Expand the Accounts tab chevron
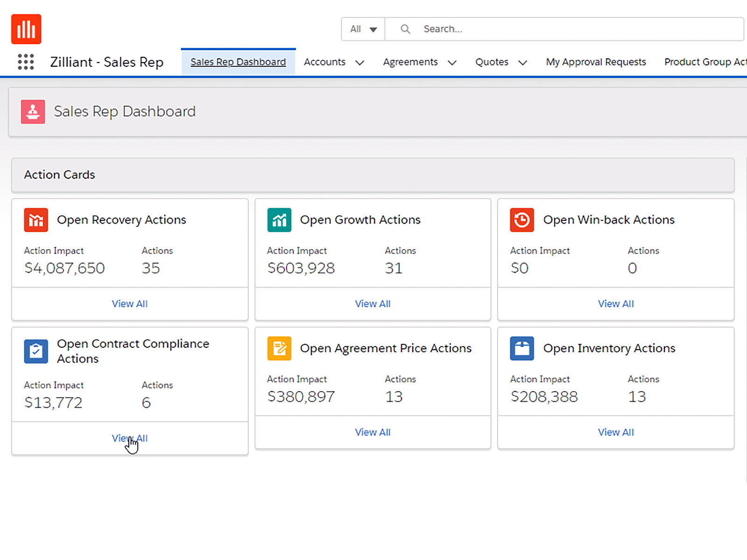The width and height of the screenshot is (747, 560). point(359,63)
